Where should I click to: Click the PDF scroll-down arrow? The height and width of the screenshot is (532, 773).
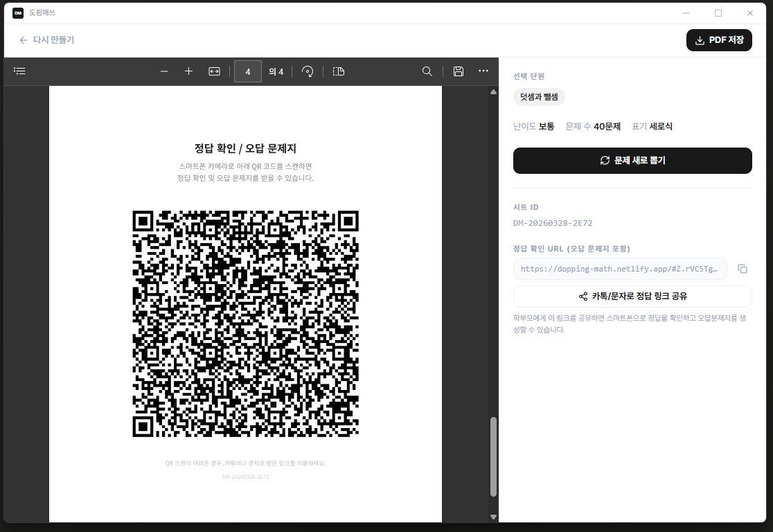pyautogui.click(x=493, y=517)
